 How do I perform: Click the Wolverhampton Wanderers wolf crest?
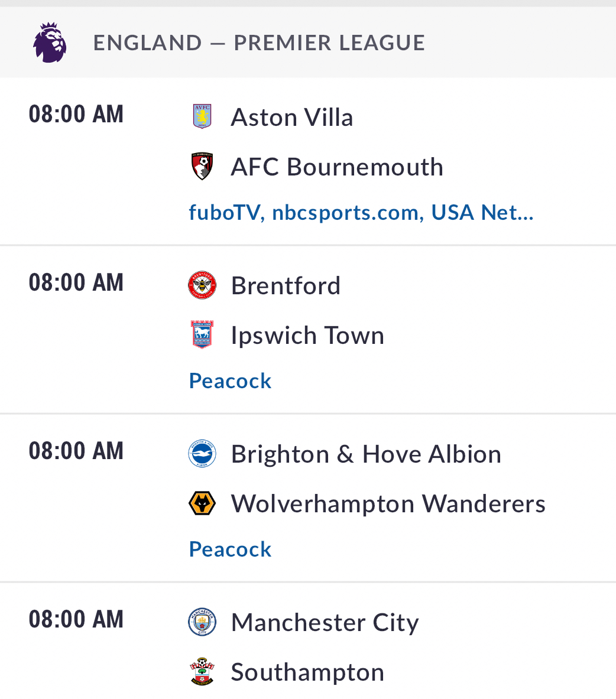point(202,503)
